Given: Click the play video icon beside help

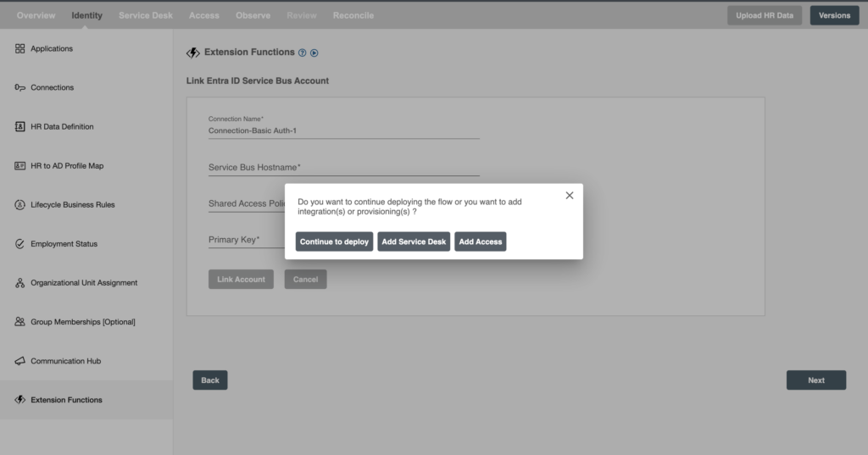Looking at the screenshot, I should [x=314, y=53].
